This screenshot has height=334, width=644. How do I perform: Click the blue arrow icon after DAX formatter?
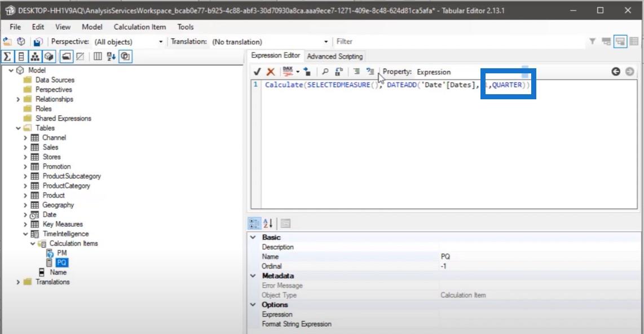tap(307, 72)
